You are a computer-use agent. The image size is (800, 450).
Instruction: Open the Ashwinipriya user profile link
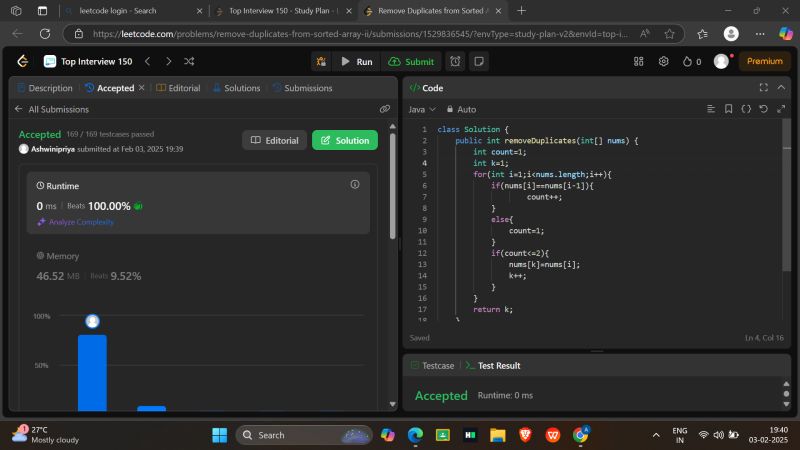point(53,149)
